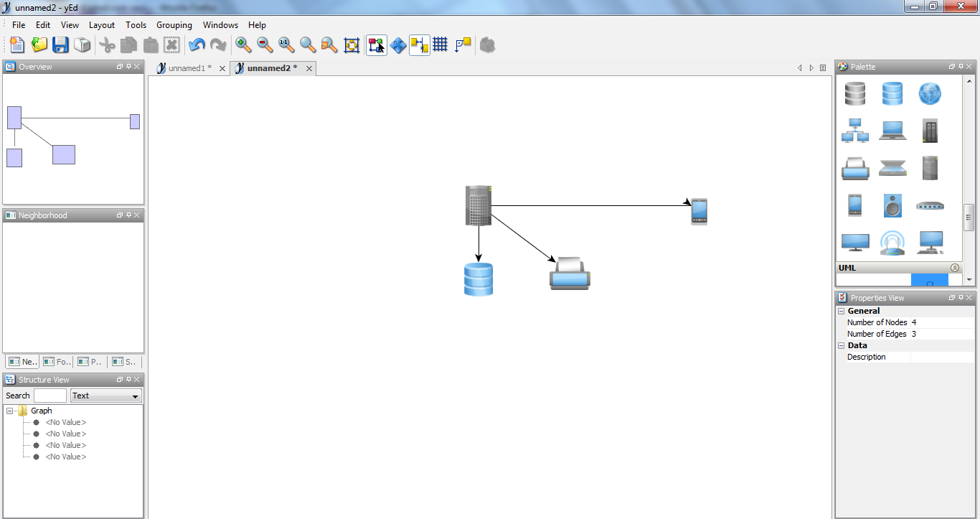Focus the Structure View Search field
The image size is (980, 519).
50,396
